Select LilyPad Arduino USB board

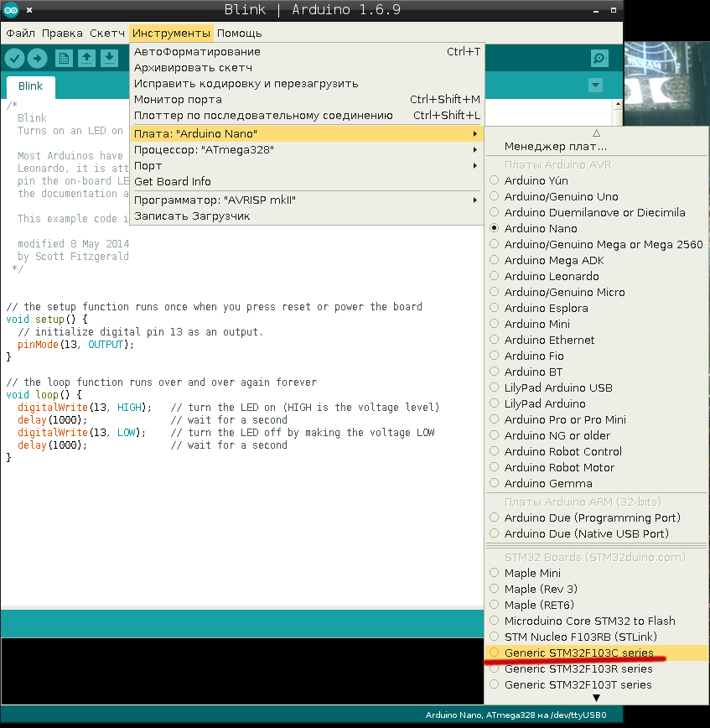coord(597,387)
